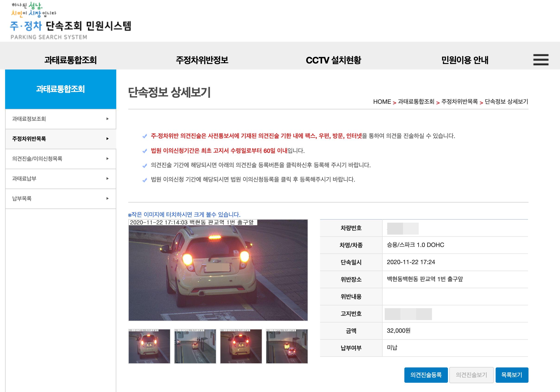The width and height of the screenshot is (560, 392).
Task: Click the disabled 의견진술보기 button
Action: click(471, 375)
